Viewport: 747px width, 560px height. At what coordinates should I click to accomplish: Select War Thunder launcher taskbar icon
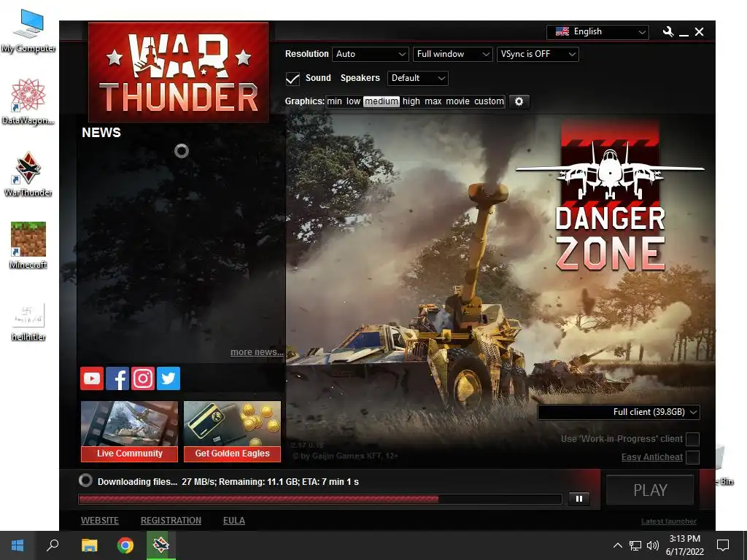pos(161,545)
